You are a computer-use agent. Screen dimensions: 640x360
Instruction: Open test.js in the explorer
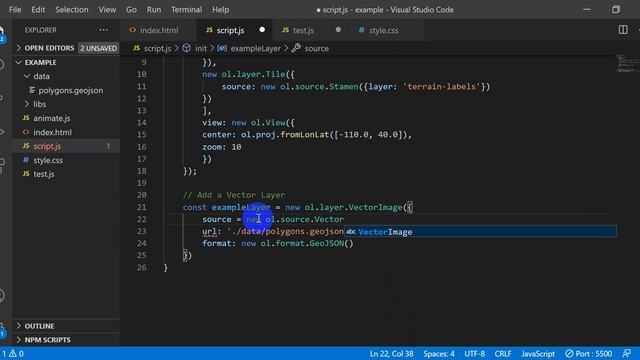44,174
